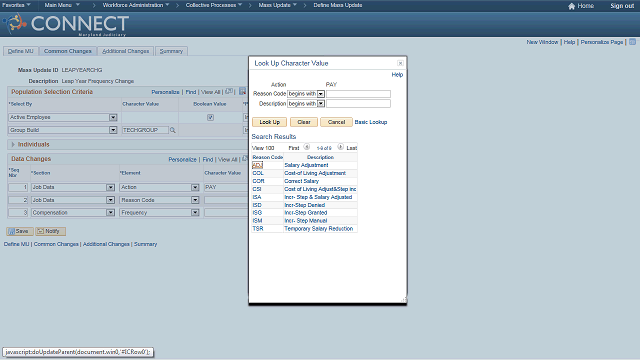The height and width of the screenshot is (360, 640).
Task: Click the CONNECT logo
Action: pyautogui.click(x=66, y=24)
